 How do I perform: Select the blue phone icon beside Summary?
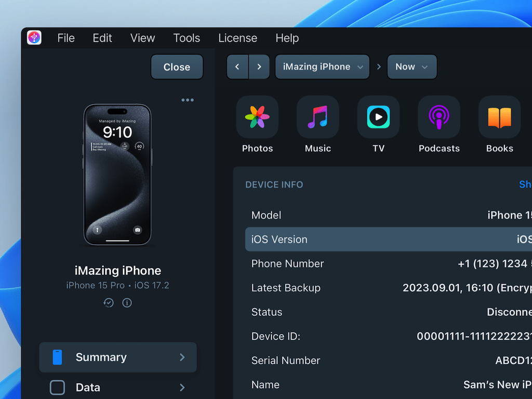(57, 357)
